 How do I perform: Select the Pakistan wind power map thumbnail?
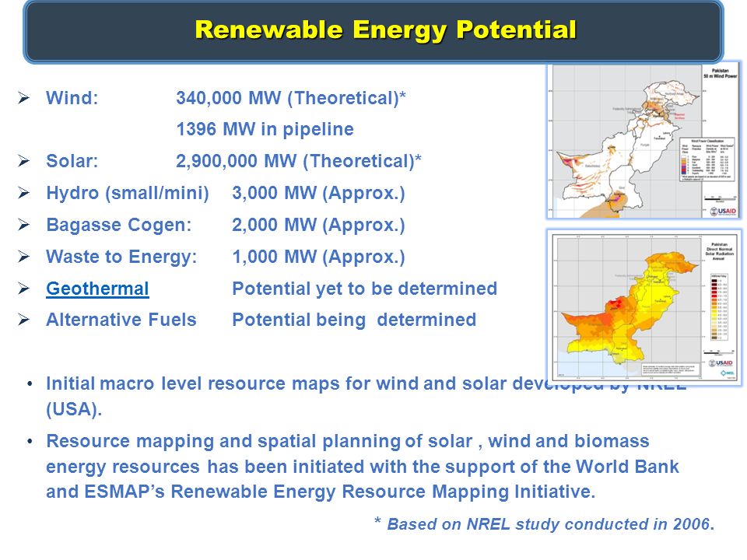click(x=644, y=141)
